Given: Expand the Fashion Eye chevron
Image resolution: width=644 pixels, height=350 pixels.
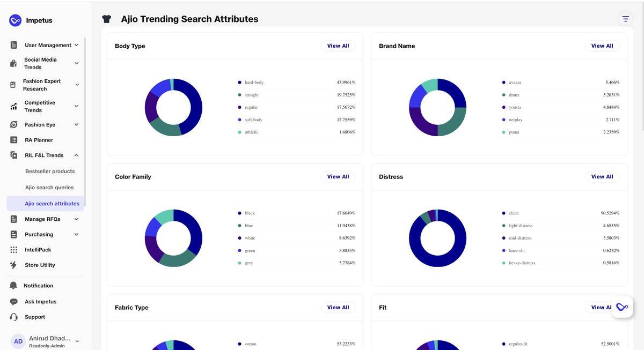Looking at the screenshot, I should pos(76,124).
